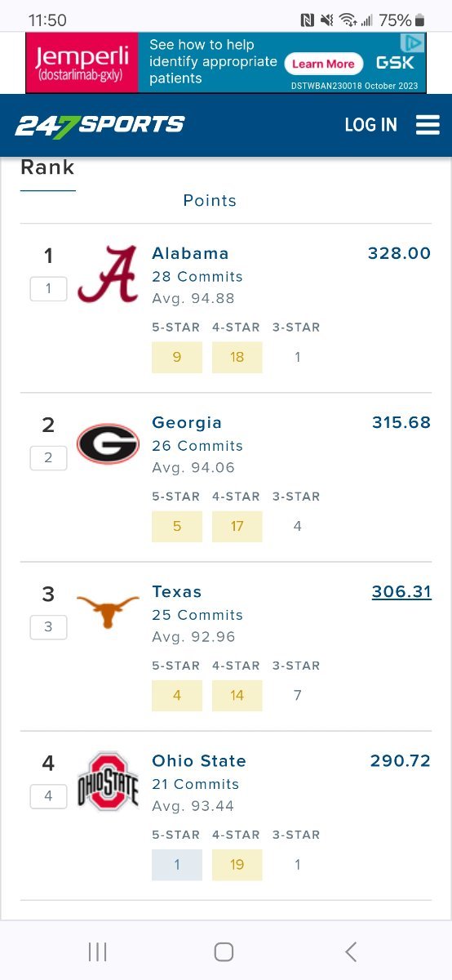452x980 pixels.
Task: Tap the Android back navigation icon
Action: coord(351,951)
